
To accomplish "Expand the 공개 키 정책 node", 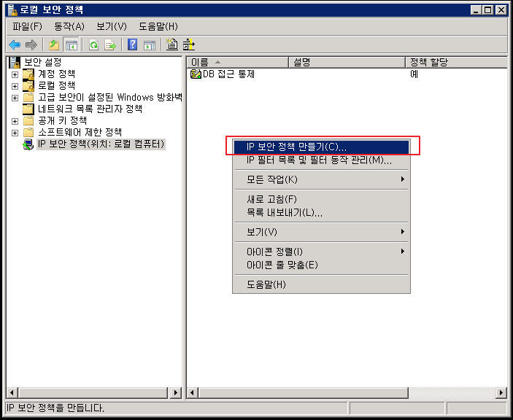I will click(x=15, y=121).
